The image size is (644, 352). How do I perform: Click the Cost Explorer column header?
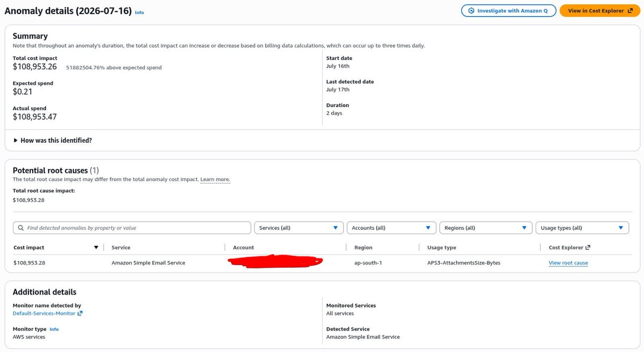[x=569, y=247]
